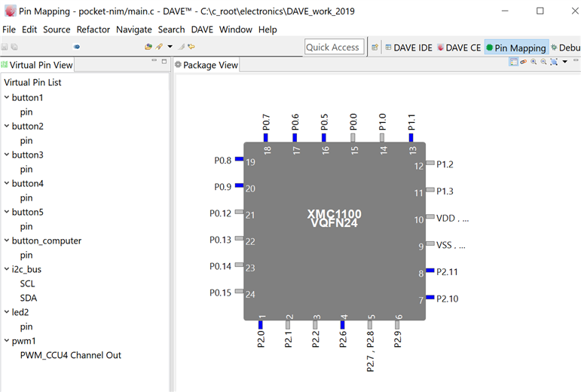Toggle the chain-link icon in Package View toolbar

coord(524,62)
